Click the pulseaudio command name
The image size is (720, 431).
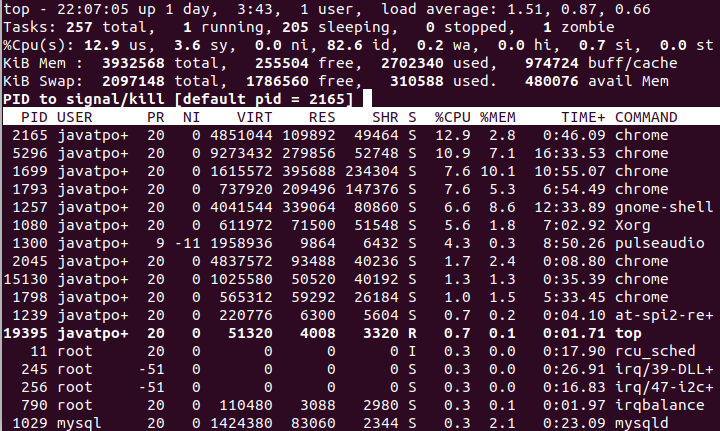tap(659, 243)
